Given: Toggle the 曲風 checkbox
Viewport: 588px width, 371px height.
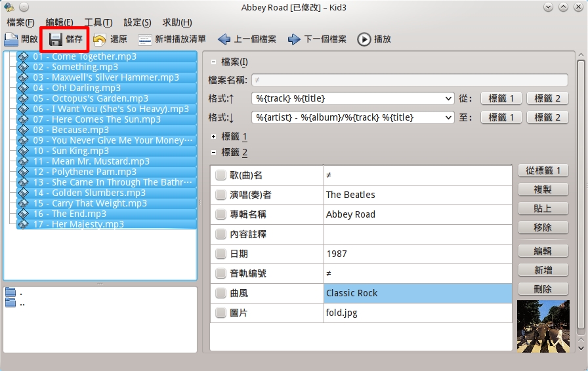Looking at the screenshot, I should coord(220,293).
